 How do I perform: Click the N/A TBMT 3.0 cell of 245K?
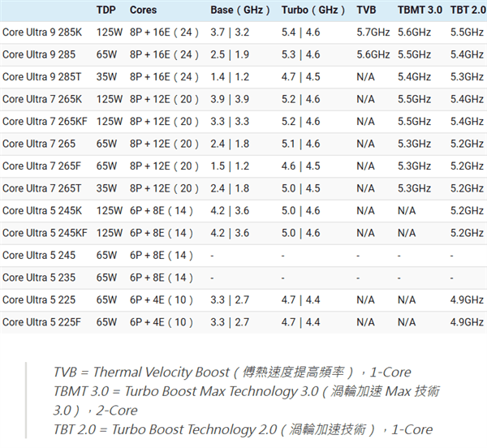click(x=407, y=211)
